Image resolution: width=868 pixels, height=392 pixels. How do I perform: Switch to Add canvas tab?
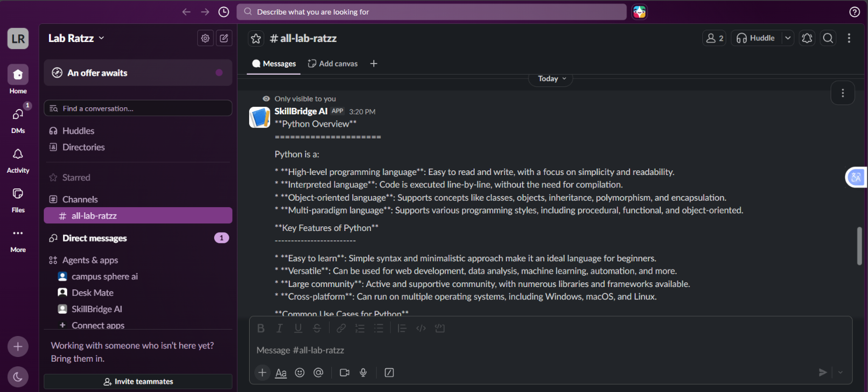click(332, 64)
